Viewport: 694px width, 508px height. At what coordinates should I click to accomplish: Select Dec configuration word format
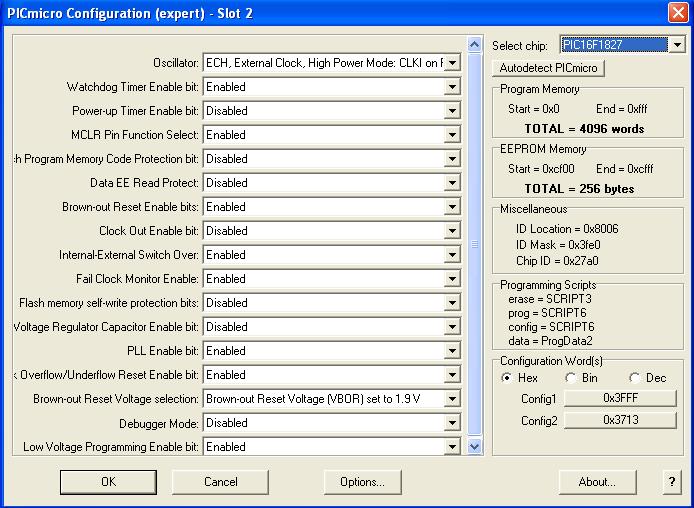(x=635, y=378)
